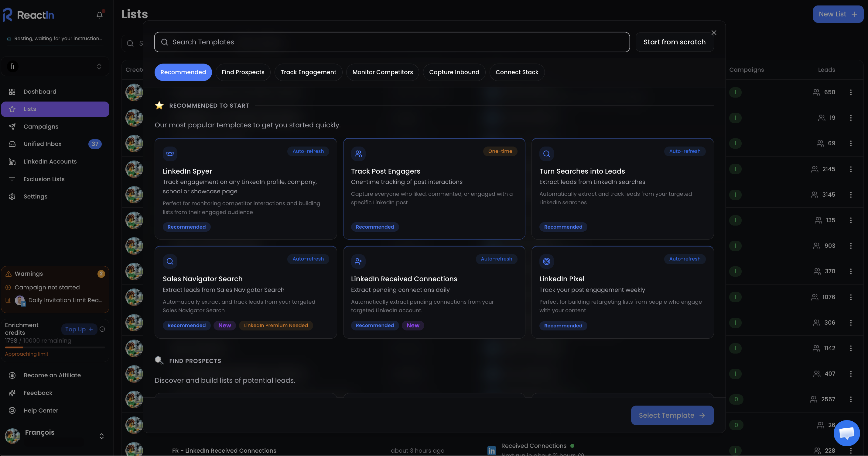
Task: Click the notification bell icon
Action: pos(99,15)
